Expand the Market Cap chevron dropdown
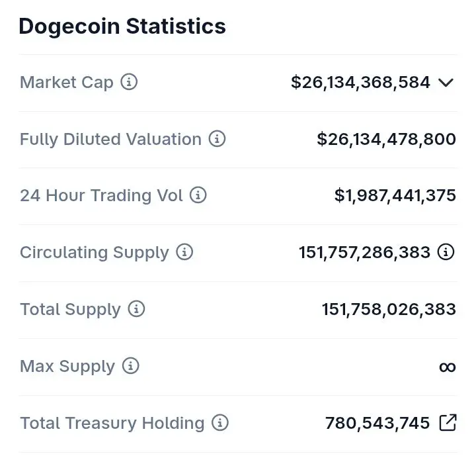 tap(446, 83)
